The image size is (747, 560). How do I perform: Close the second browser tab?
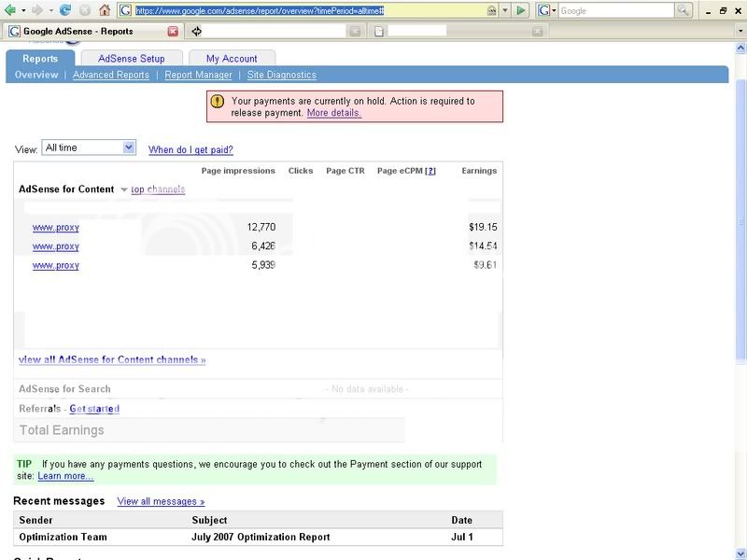click(x=356, y=32)
